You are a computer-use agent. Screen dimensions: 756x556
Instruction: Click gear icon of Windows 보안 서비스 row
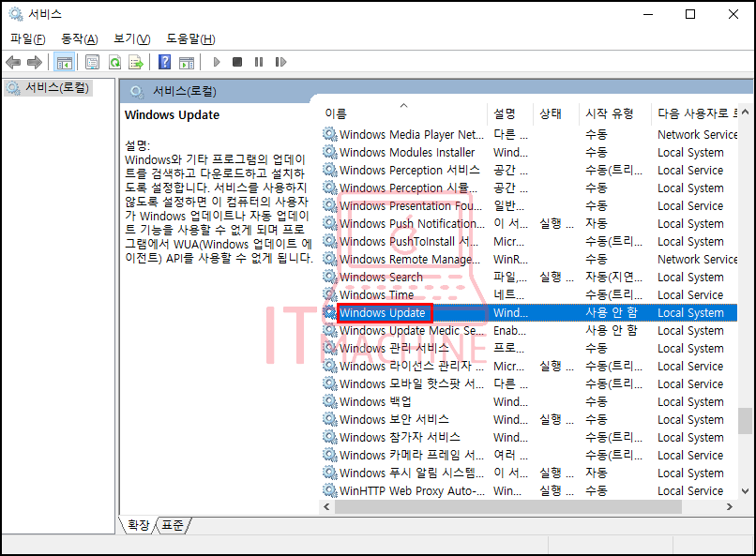(x=330, y=419)
